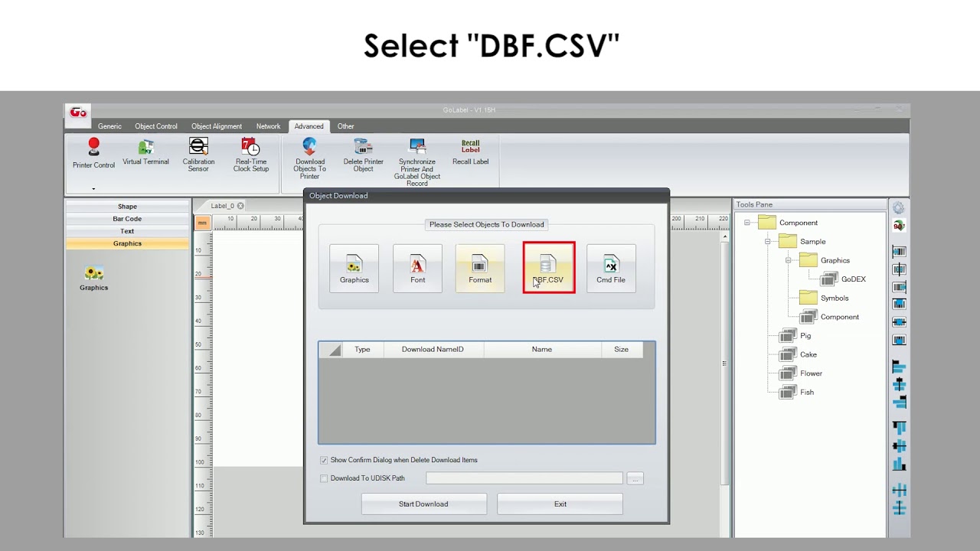Switch to the Generic ribbon tab
Screen dimensions: 980x551
click(x=109, y=126)
